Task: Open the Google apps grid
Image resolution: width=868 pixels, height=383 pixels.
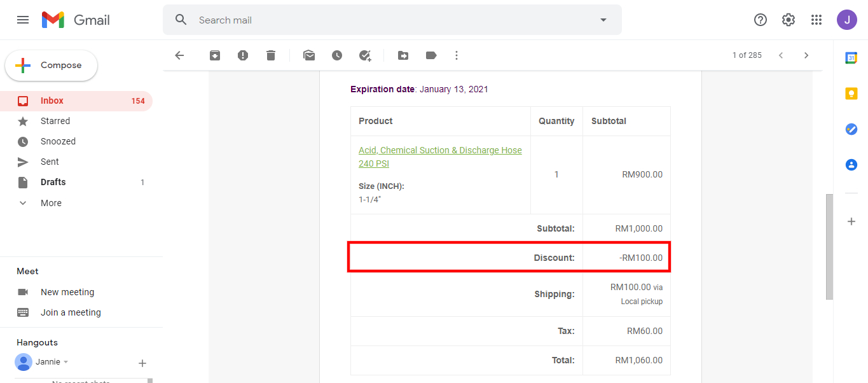Action: pyautogui.click(x=816, y=20)
